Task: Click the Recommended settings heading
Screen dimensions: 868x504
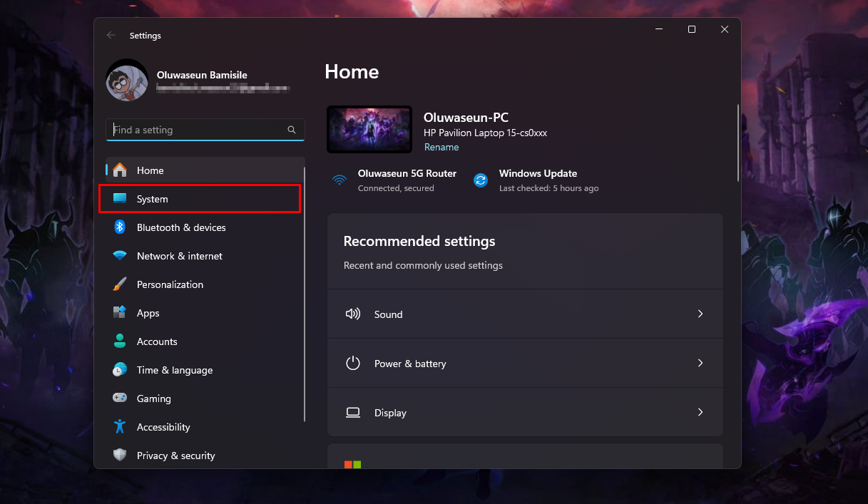Action: point(419,241)
